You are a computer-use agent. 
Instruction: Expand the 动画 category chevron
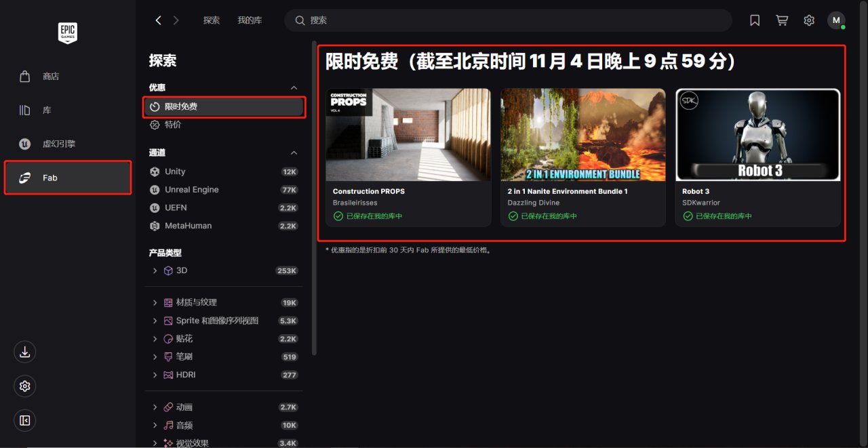pos(155,407)
